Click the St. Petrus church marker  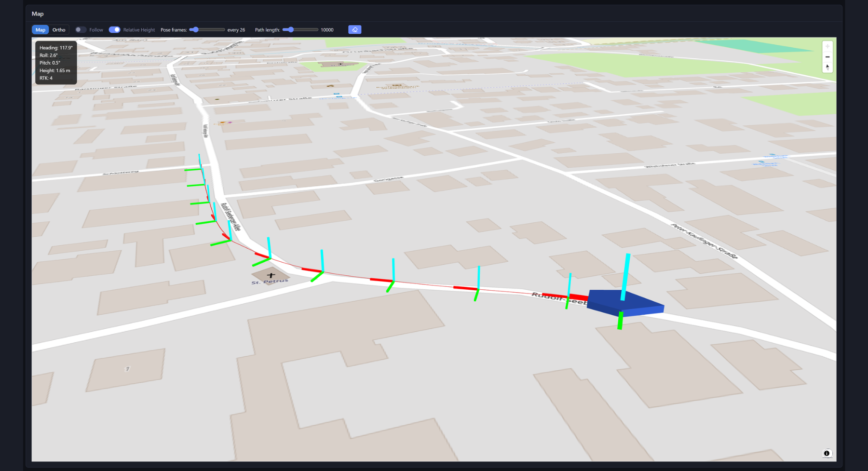tap(271, 276)
